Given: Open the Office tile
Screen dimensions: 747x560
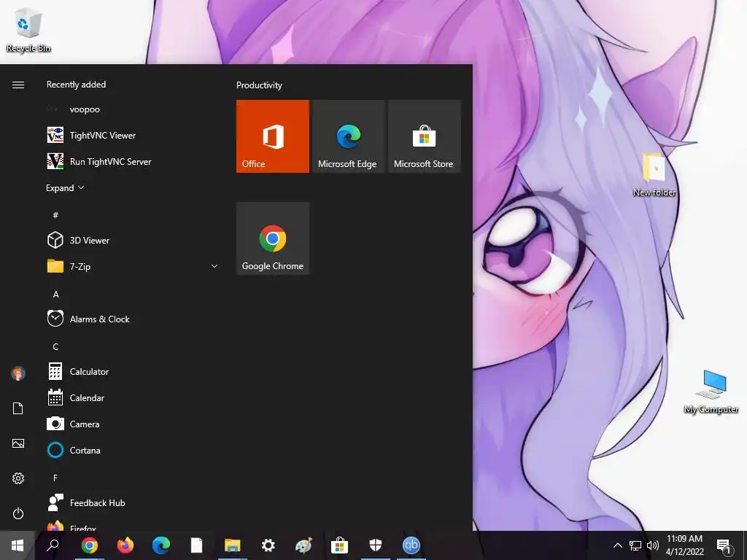Looking at the screenshot, I should click(273, 136).
